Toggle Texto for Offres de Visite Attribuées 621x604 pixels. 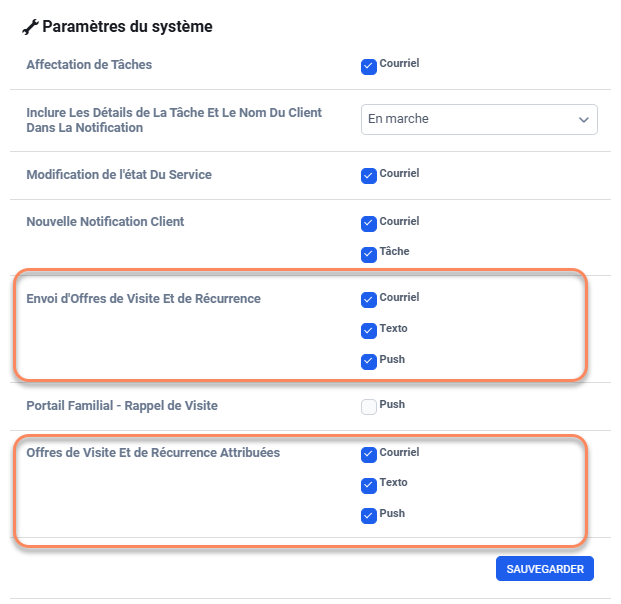(x=368, y=485)
